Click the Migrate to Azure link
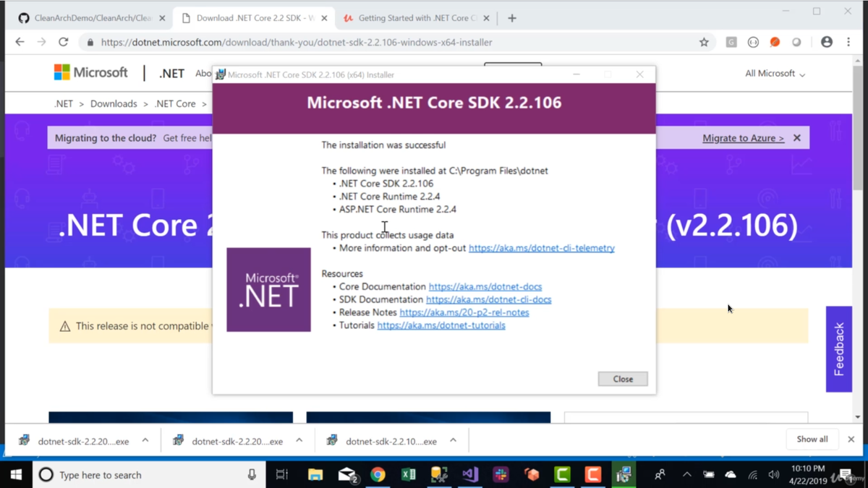This screenshot has height=488, width=868. click(743, 138)
